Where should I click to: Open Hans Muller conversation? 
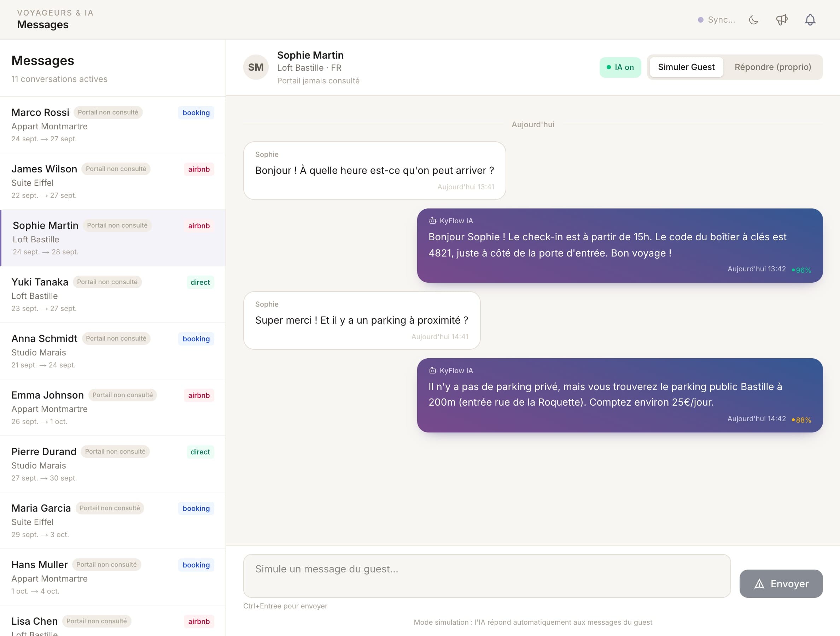113,577
